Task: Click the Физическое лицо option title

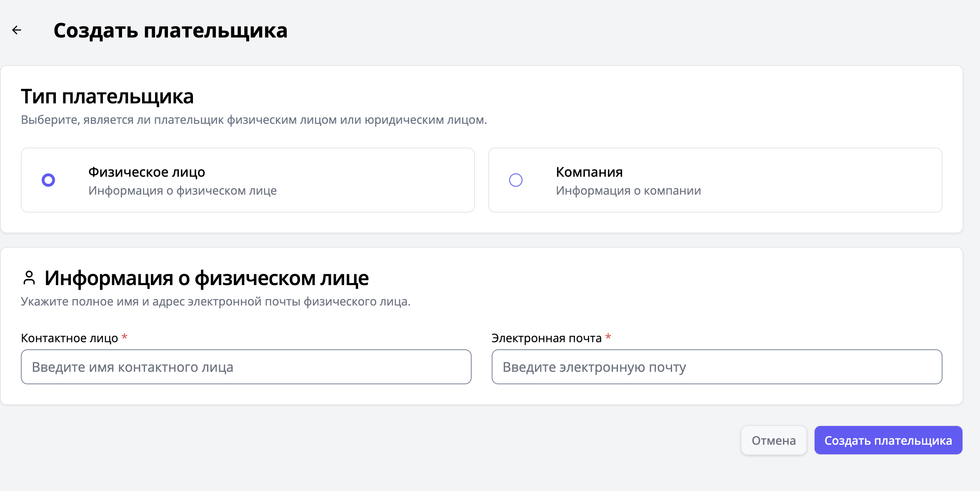Action: (x=147, y=172)
